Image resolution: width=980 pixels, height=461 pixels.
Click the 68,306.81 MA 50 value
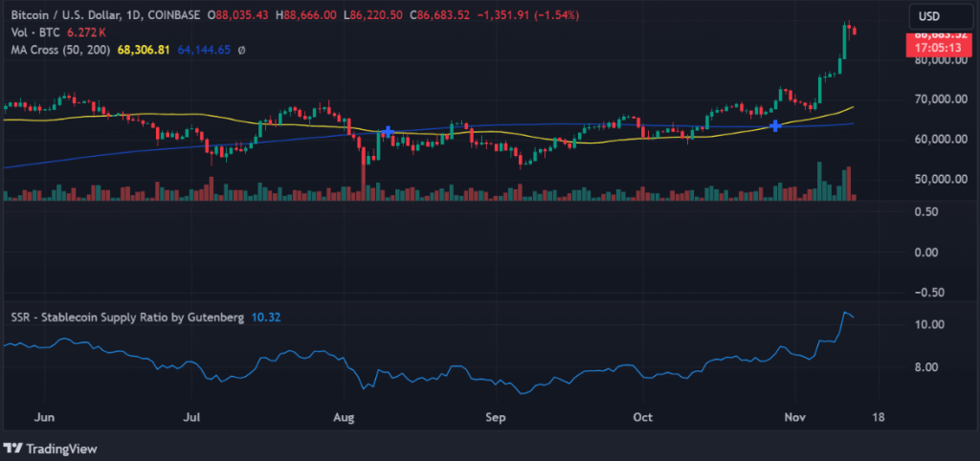click(x=144, y=50)
